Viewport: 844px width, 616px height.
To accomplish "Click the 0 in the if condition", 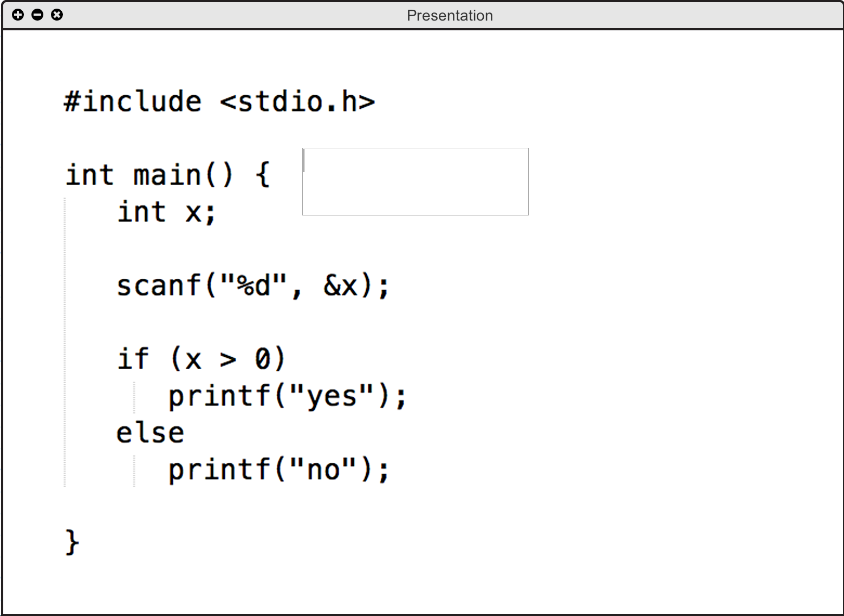I will coord(262,359).
